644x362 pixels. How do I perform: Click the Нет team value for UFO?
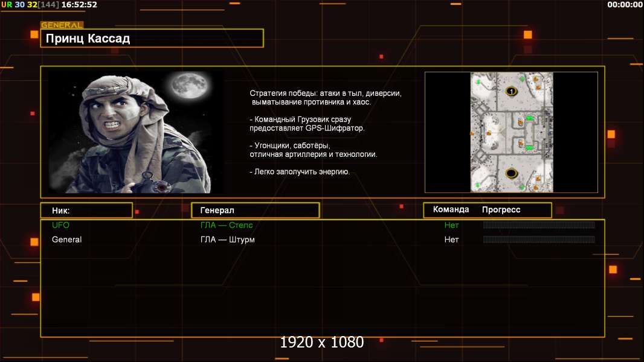pos(452,225)
